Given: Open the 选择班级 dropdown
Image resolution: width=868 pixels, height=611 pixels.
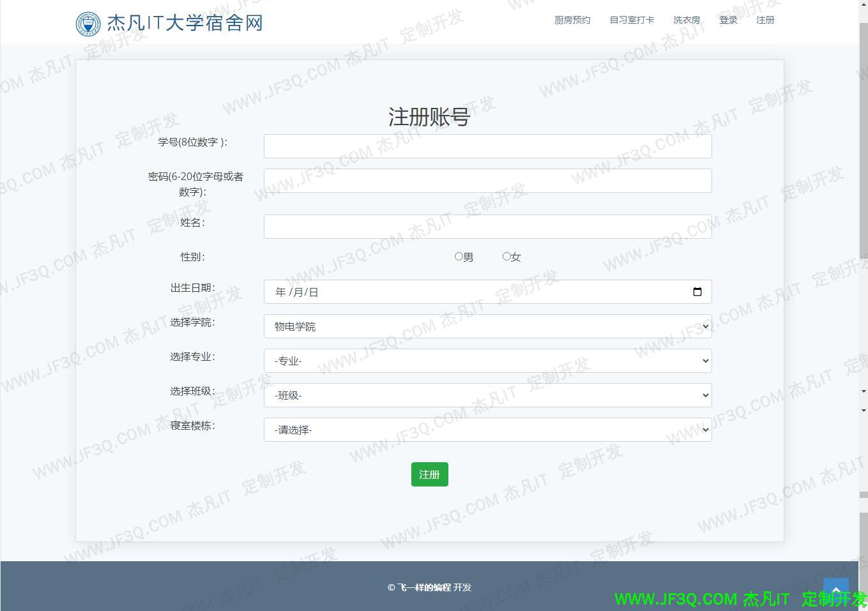Looking at the screenshot, I should click(x=487, y=395).
